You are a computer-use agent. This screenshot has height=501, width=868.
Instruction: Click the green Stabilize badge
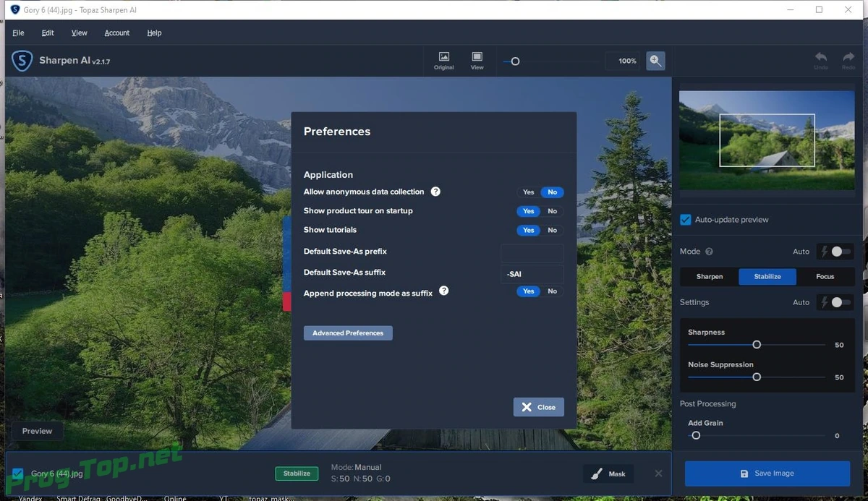point(297,474)
